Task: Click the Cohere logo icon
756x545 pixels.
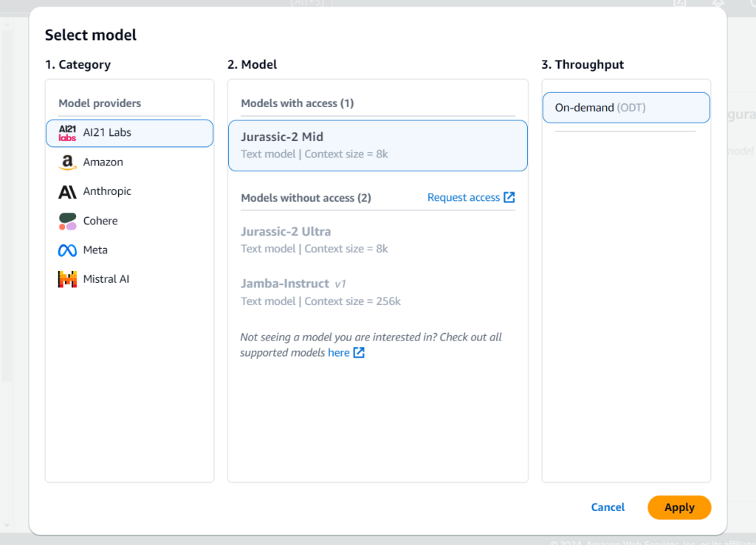Action: pos(66,220)
